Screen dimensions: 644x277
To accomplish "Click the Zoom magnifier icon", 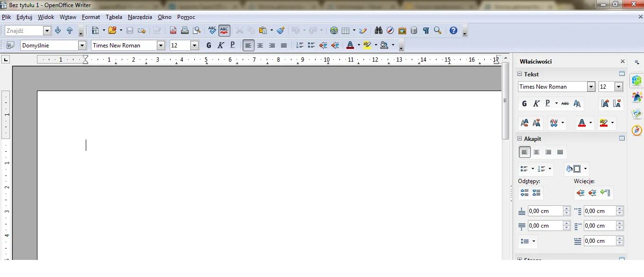I will (x=437, y=30).
